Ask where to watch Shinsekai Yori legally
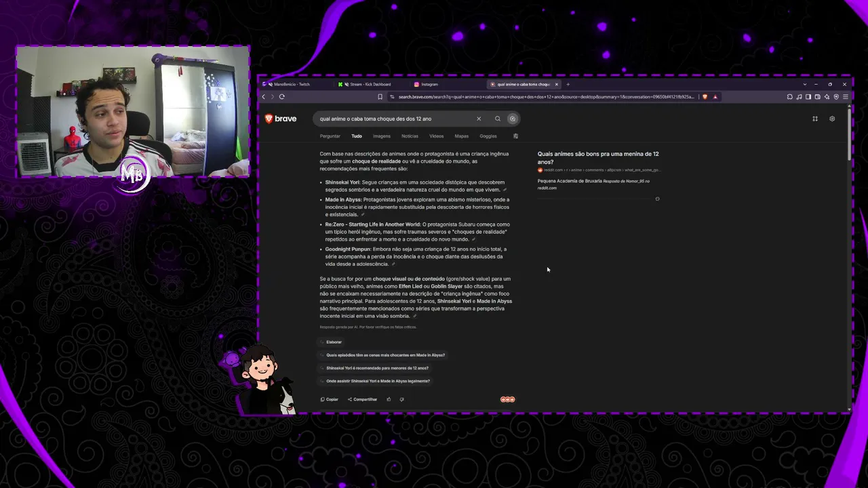Viewport: 868px width, 488px height. [x=375, y=381]
